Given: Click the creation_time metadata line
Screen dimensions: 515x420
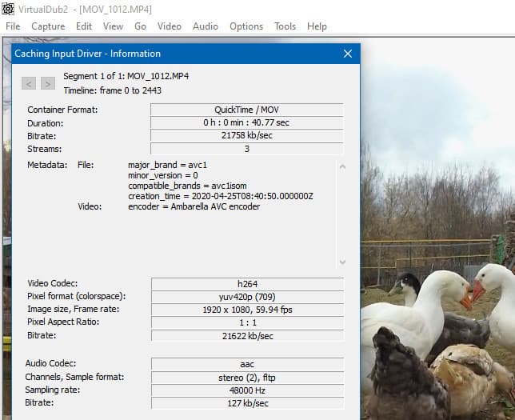Looking at the screenshot, I should (x=221, y=196).
